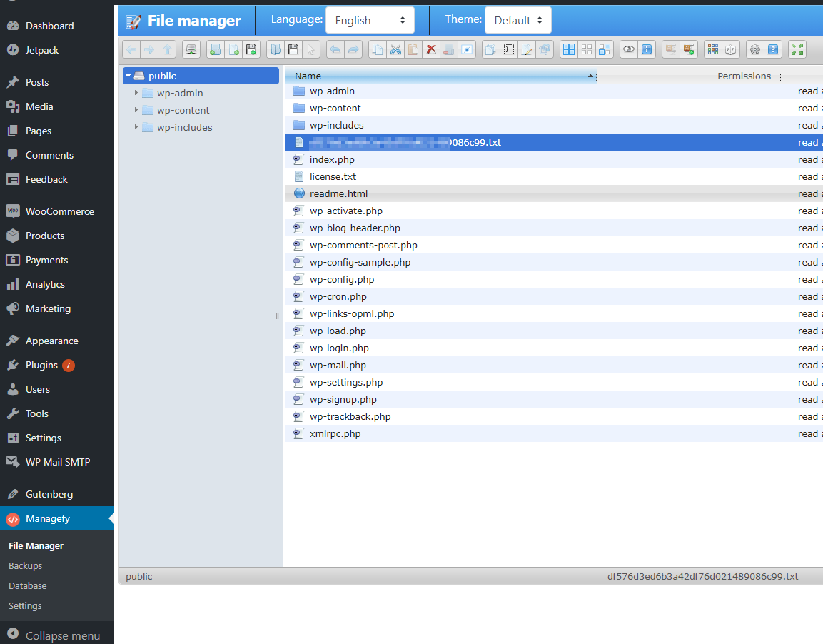The width and height of the screenshot is (823, 644).
Task: Open the Backups submenu link
Action: coord(25,565)
